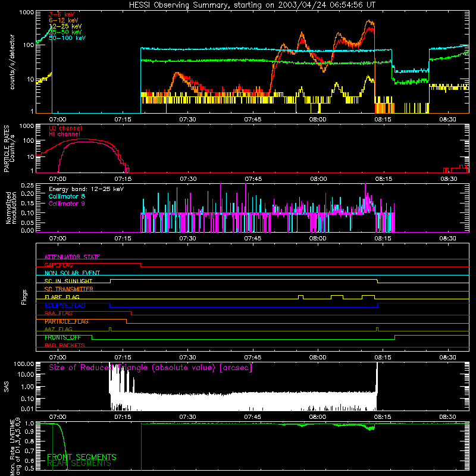
Task: Select the Collimator 9 legend entry
Action: [x=67, y=203]
